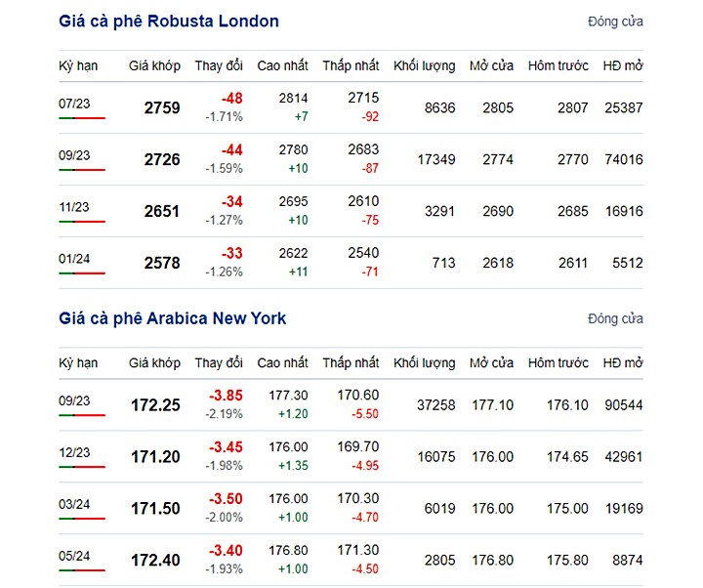
Task: Select Arabica contract term 05/24
Action: pos(74,556)
